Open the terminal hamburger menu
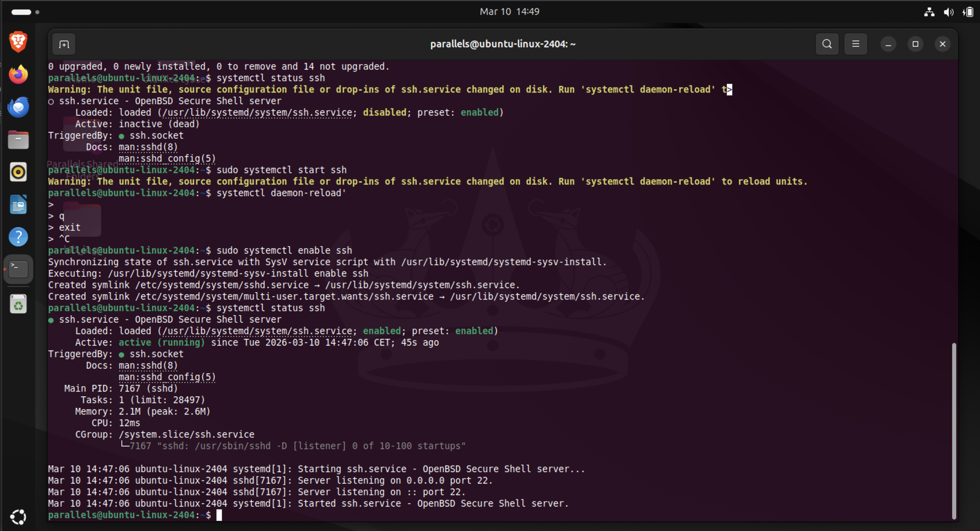Screen dimensions: 980x531 tap(856, 44)
